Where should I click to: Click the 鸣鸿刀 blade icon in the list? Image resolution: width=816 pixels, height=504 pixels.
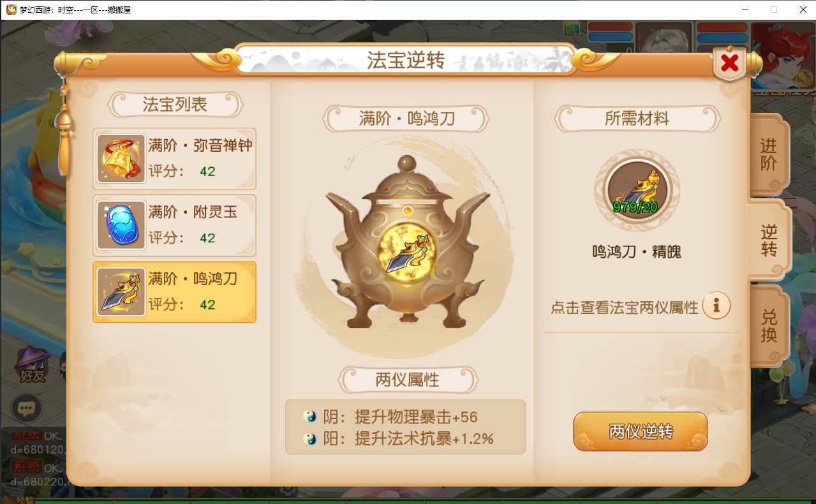[x=121, y=292]
